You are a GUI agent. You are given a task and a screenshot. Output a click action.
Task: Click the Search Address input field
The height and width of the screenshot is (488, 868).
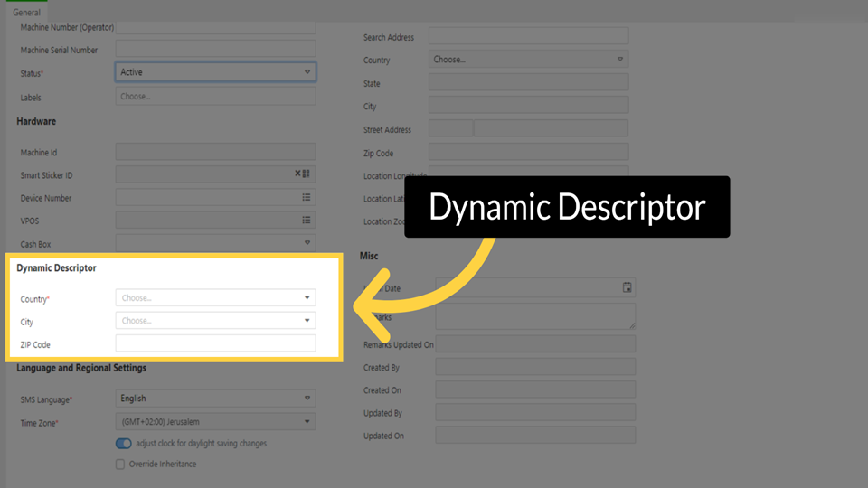coord(528,36)
